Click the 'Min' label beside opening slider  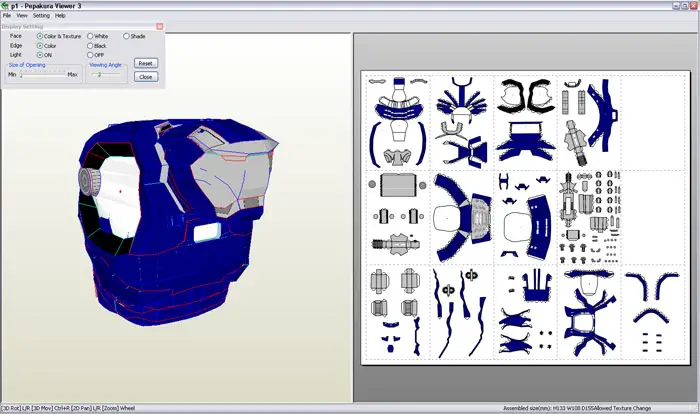(x=12, y=75)
